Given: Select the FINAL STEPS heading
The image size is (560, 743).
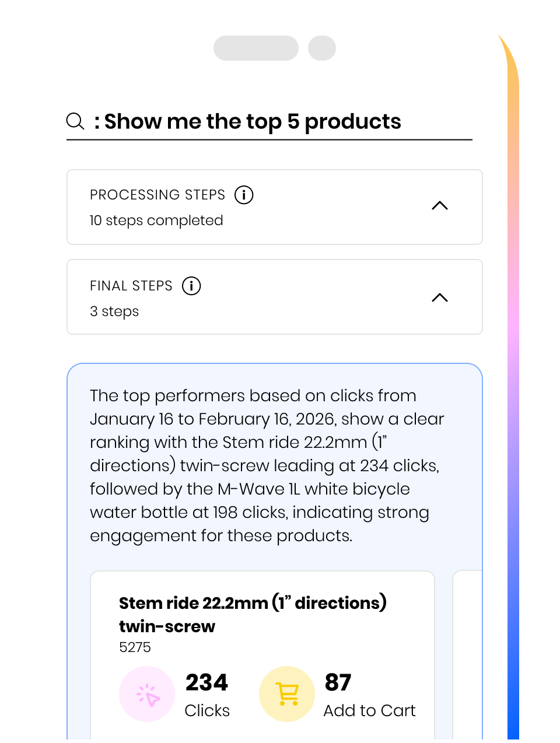Looking at the screenshot, I should coord(131,286).
